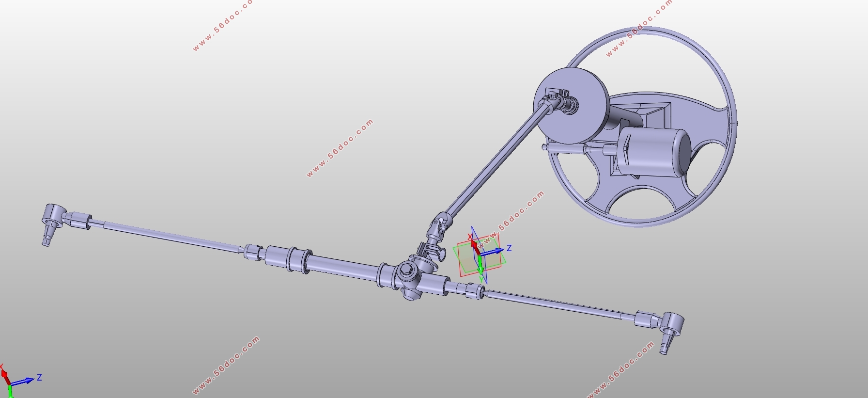Click the Z label of the center triad
This screenshot has height=398, width=868.
pos(509,248)
